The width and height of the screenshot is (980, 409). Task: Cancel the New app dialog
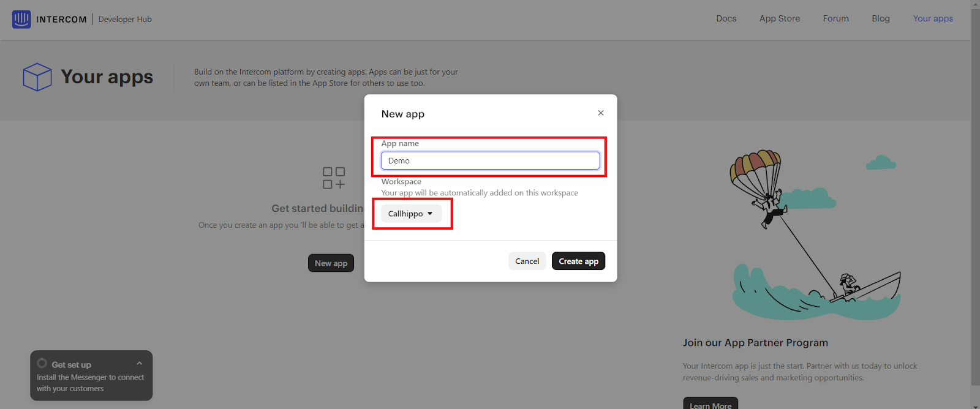click(527, 261)
